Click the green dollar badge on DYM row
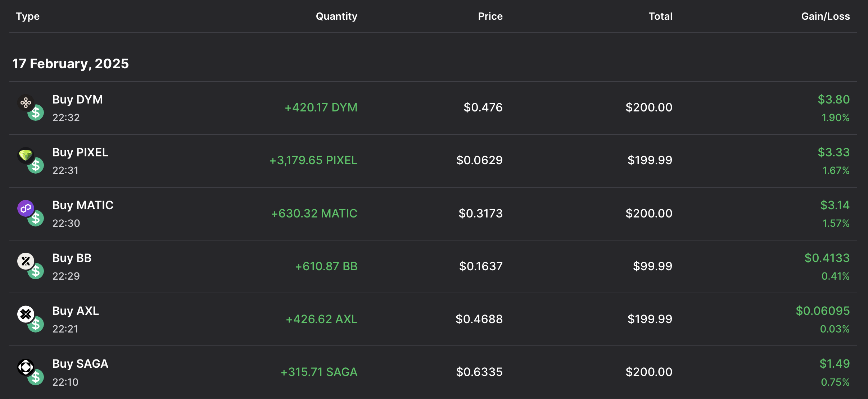The image size is (868, 399). tap(36, 113)
